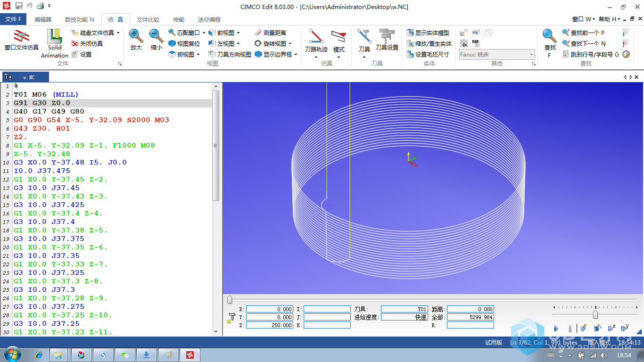Pause the simulation playback

570,329
